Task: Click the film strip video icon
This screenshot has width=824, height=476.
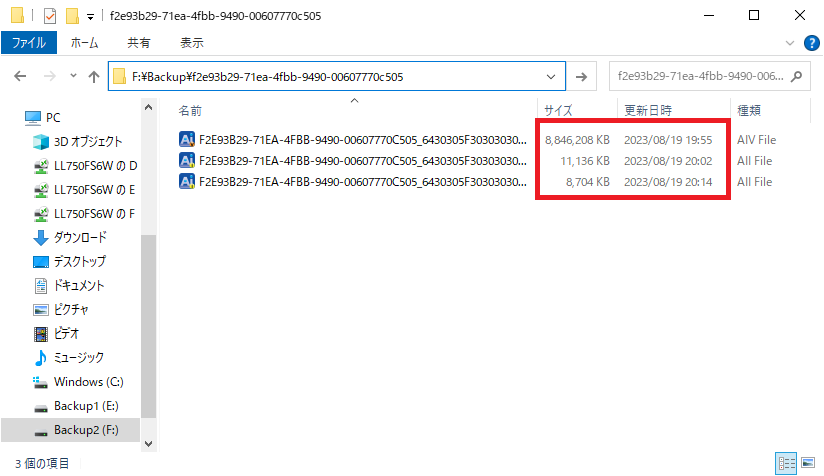Action: pos(41,334)
